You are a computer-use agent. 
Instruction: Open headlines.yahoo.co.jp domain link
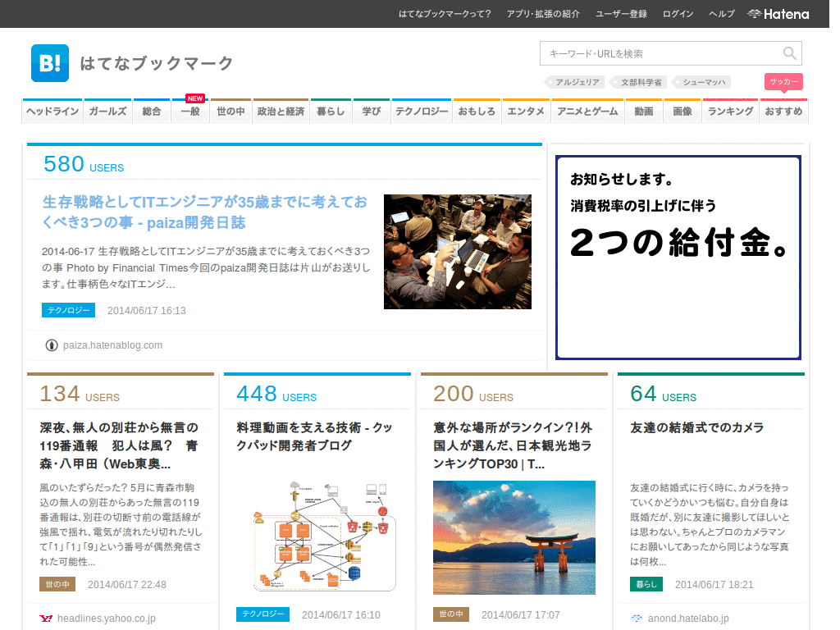tap(106, 619)
